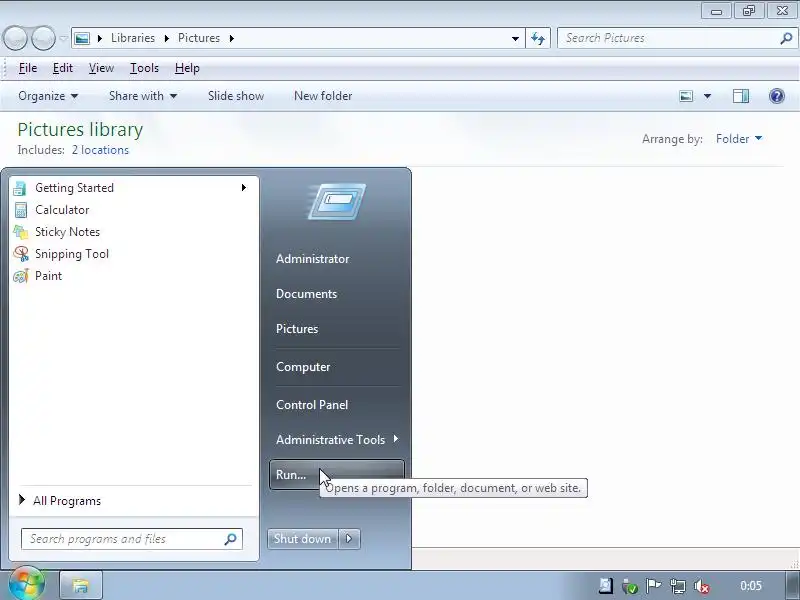The width and height of the screenshot is (800, 600).
Task: Open address bar history dropdown
Action: coord(515,38)
